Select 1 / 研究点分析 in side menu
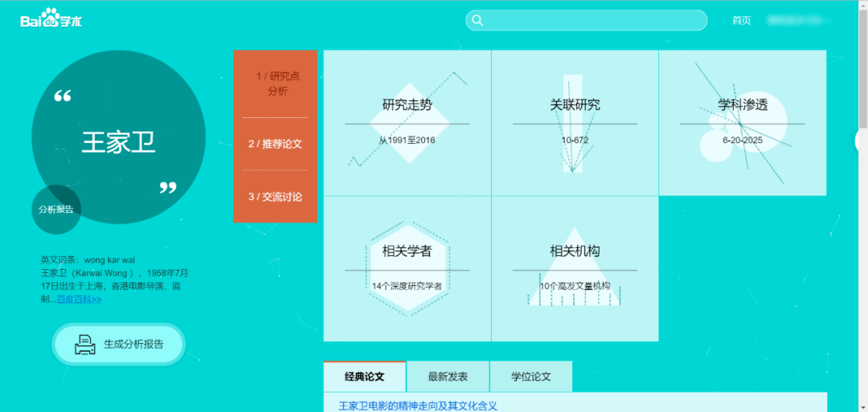 (x=275, y=84)
